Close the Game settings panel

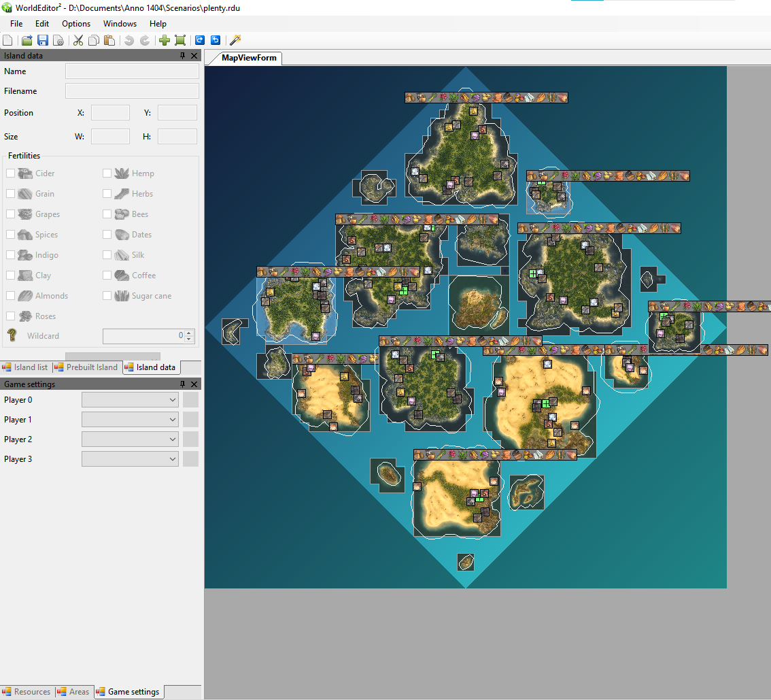(194, 384)
